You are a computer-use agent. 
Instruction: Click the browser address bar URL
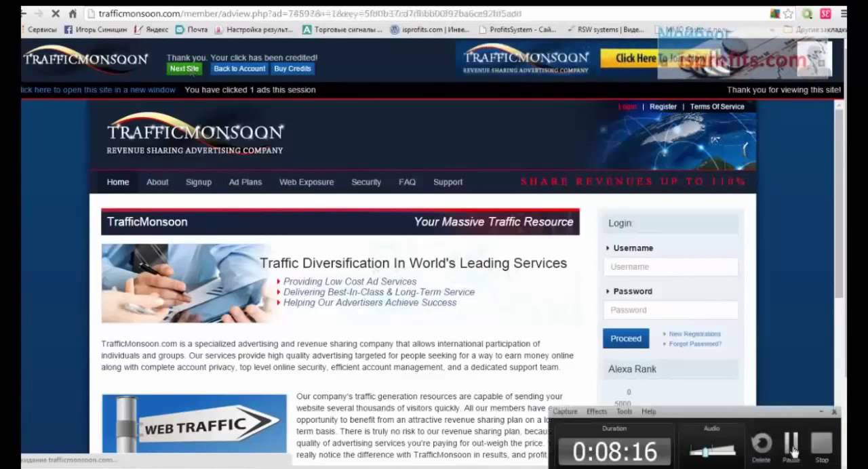tap(310, 14)
